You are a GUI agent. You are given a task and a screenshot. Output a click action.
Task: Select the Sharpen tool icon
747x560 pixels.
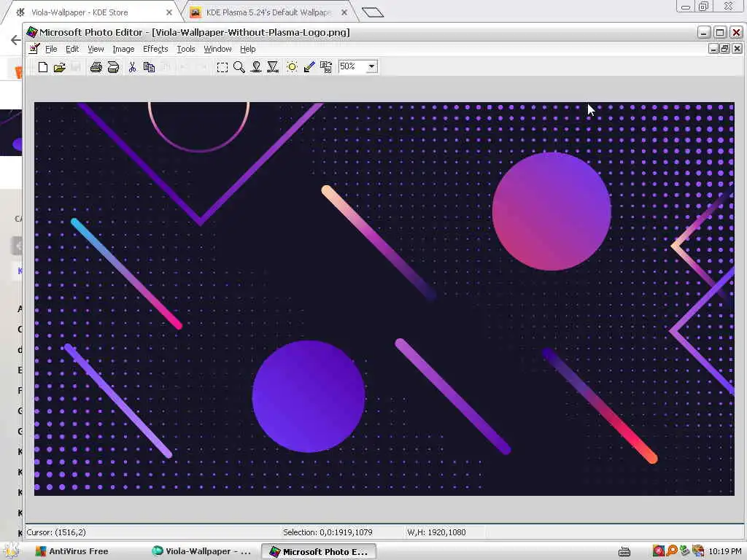click(x=273, y=67)
